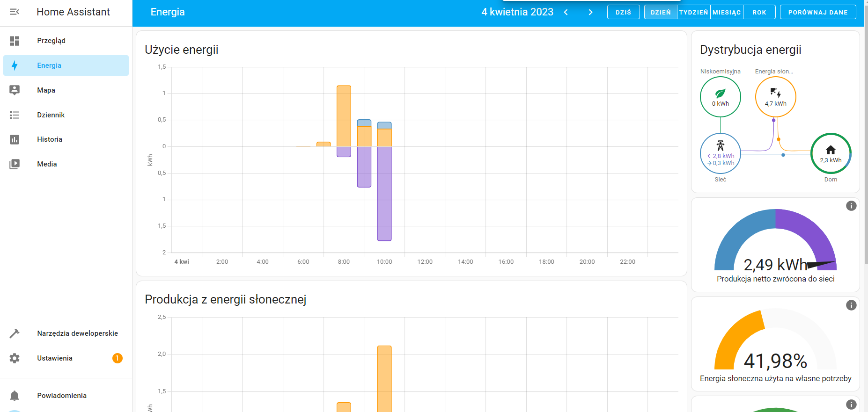868x412 pixels.
Task: Click the 0,3 kWh grid import value
Action: 721,163
